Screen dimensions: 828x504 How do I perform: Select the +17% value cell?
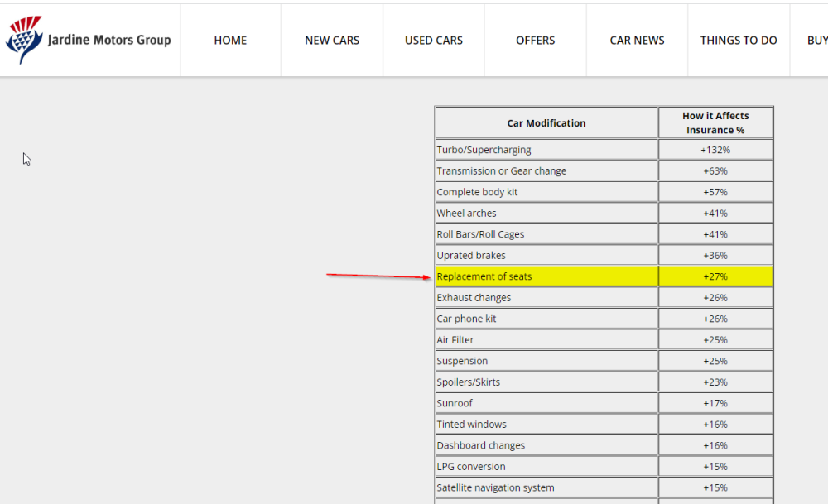[x=715, y=403]
